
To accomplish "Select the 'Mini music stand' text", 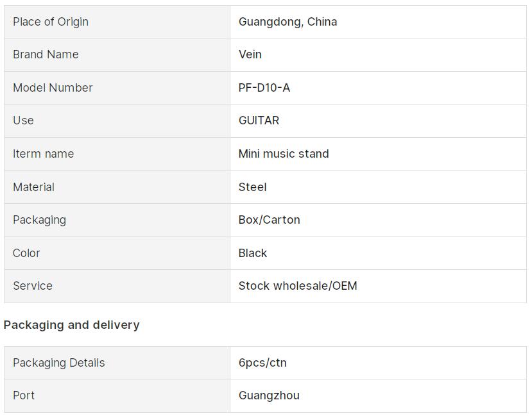I will pyautogui.click(x=284, y=154).
